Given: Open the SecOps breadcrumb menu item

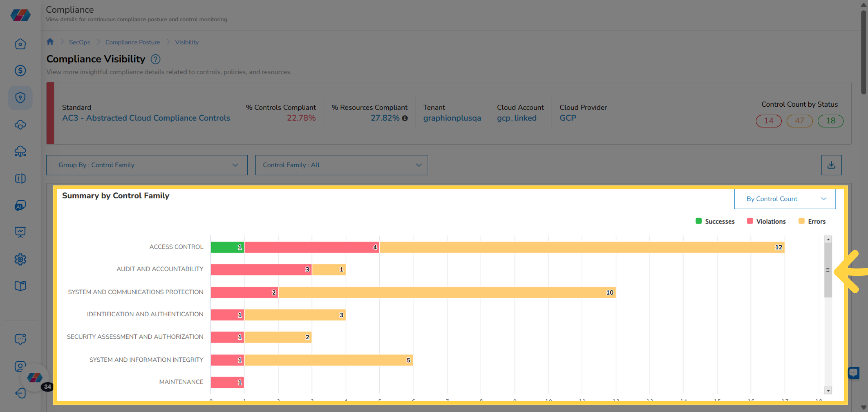Looking at the screenshot, I should pyautogui.click(x=79, y=42).
